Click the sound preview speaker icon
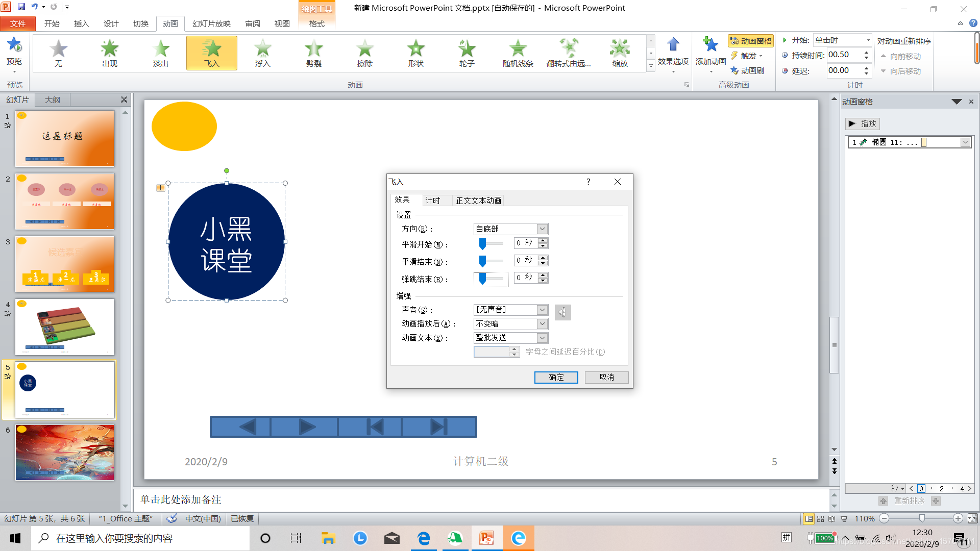Screen dimensions: 980x551 coord(562,312)
